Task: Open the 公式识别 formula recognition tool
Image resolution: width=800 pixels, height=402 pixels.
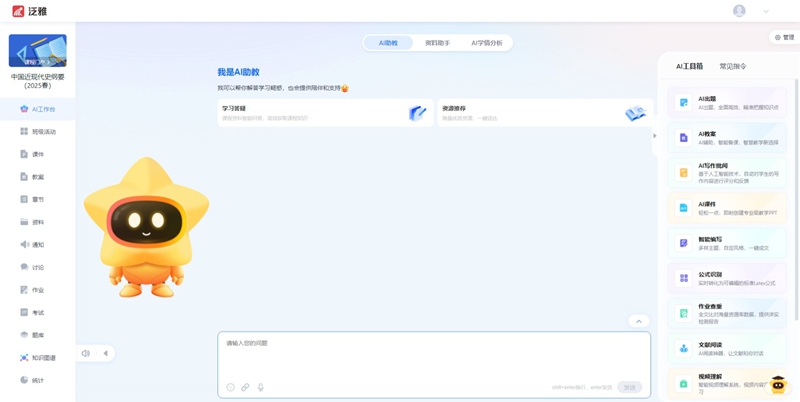Action: coord(727,278)
